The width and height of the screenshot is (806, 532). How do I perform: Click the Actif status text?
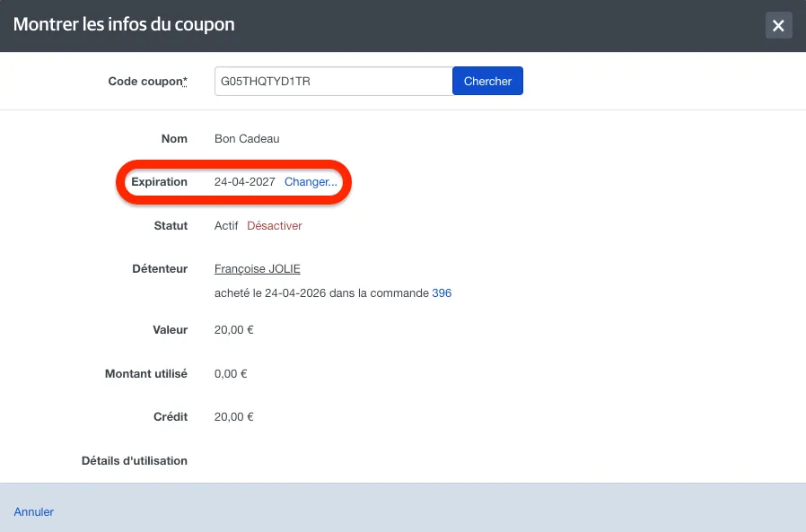pyautogui.click(x=226, y=226)
